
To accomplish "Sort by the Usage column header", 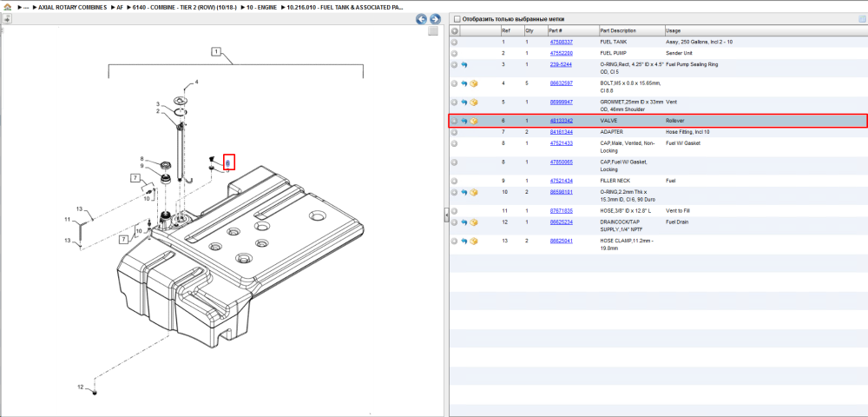I will [x=766, y=31].
